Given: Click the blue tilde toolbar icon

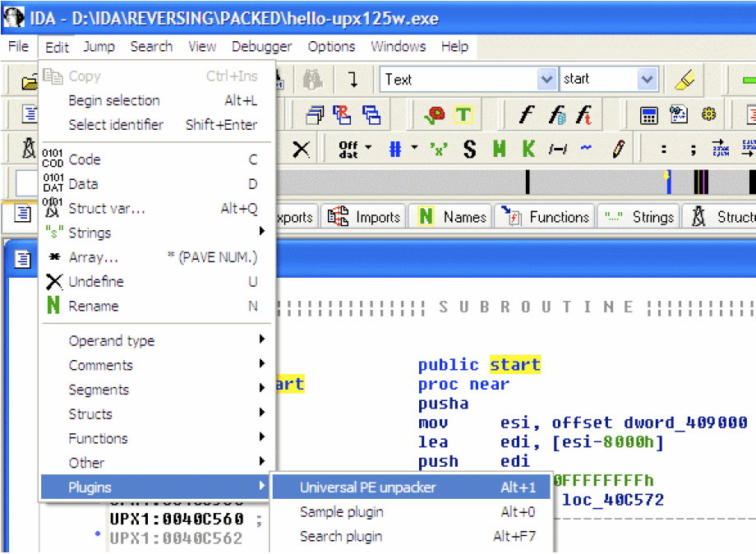Looking at the screenshot, I should click(x=586, y=148).
